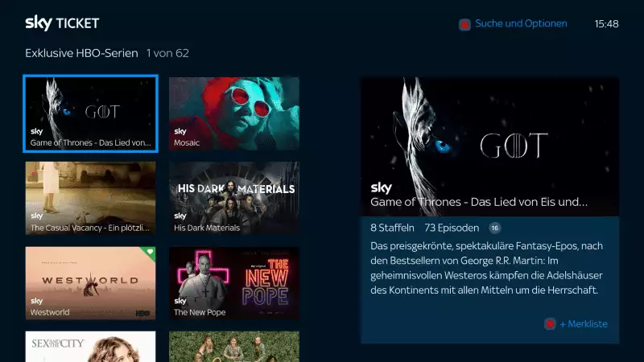644x362 pixels.
Task: Click the red button icon beside Suche und Optionen
Action: click(x=464, y=25)
